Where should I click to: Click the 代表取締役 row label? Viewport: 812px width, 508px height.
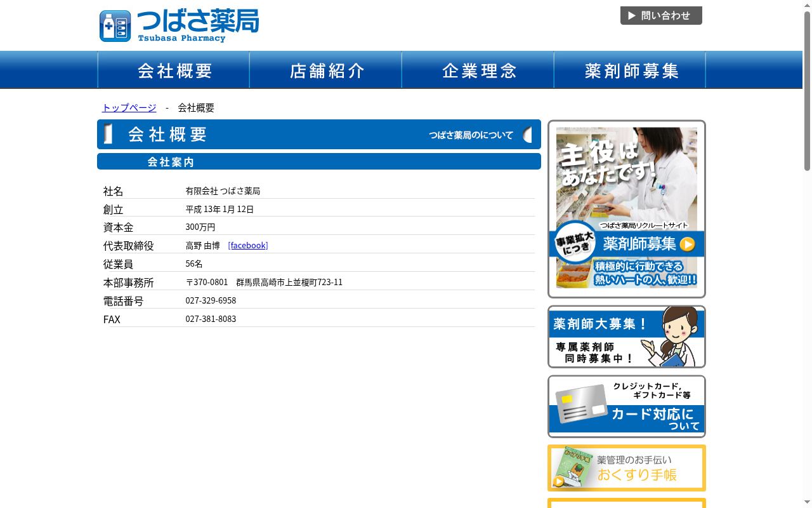tap(129, 245)
